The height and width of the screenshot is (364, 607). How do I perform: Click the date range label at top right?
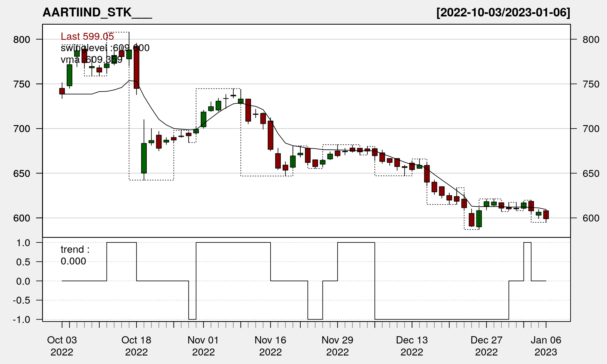(503, 12)
